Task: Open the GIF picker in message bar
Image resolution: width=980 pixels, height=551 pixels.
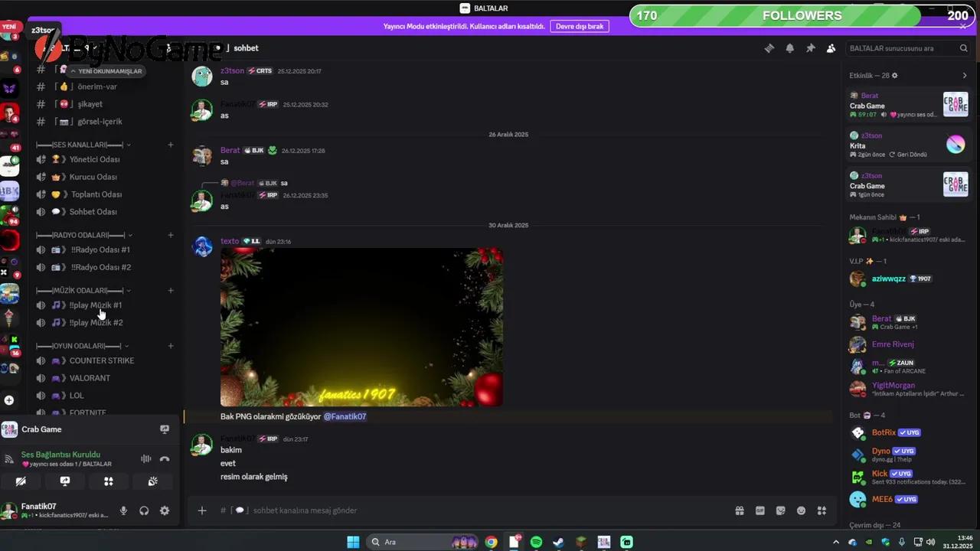Action: pyautogui.click(x=760, y=510)
